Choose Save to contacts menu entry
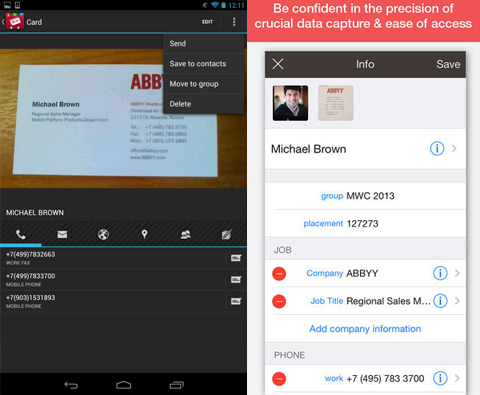 (204, 64)
